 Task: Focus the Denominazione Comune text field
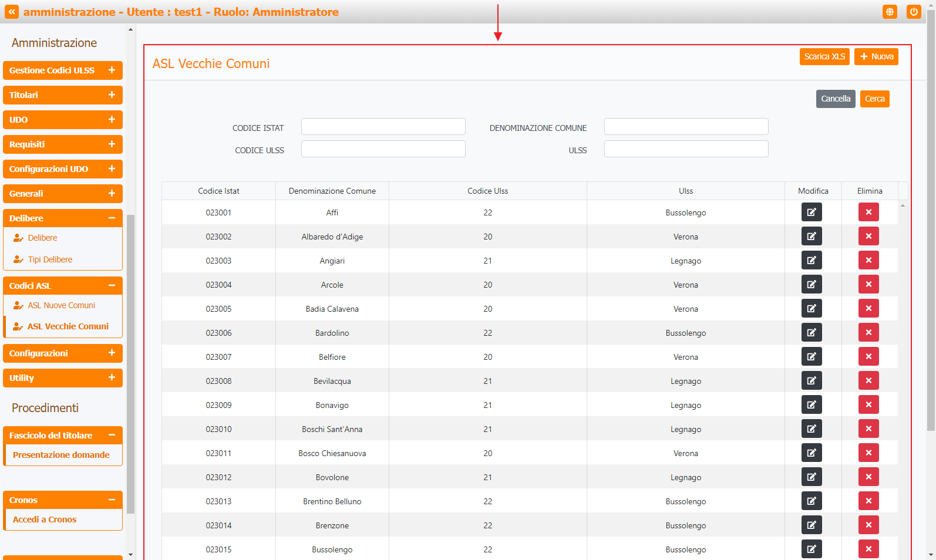tap(686, 127)
